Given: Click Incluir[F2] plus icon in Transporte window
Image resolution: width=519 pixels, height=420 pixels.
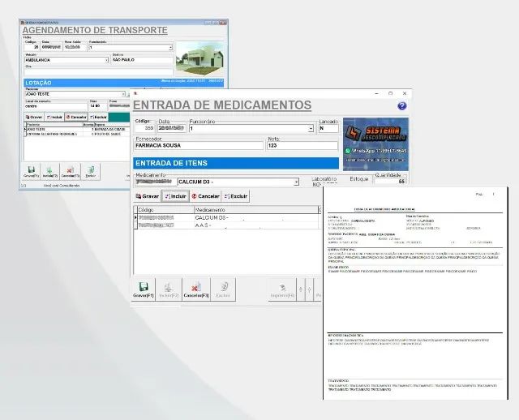Looking at the screenshot, I should point(50,172).
